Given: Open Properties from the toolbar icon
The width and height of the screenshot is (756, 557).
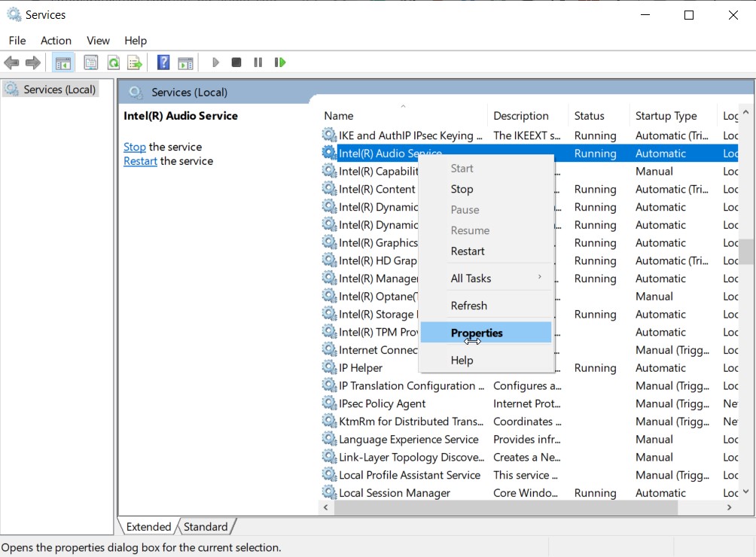Looking at the screenshot, I should click(x=90, y=62).
